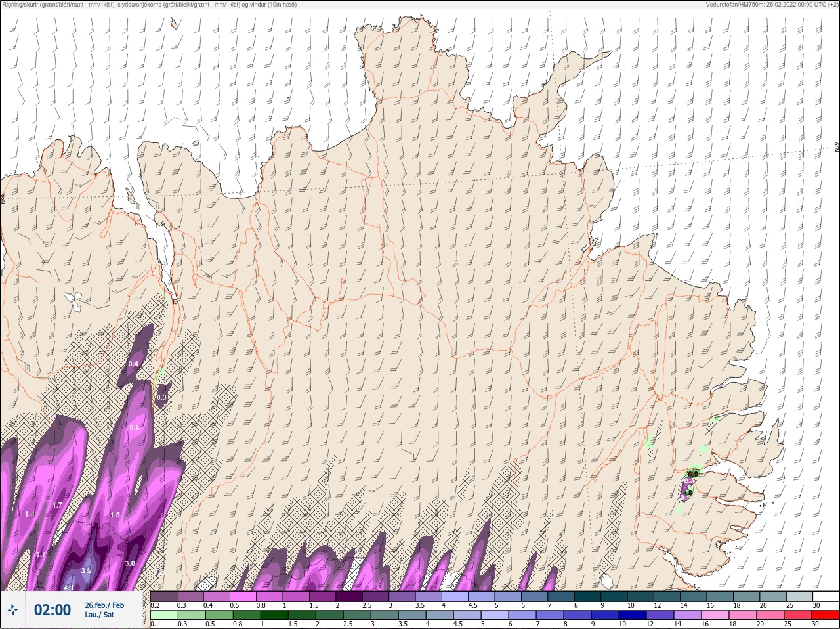Click the dark plum swatch at the start of top legend
The height and width of the screenshot is (629, 840).
[163, 596]
